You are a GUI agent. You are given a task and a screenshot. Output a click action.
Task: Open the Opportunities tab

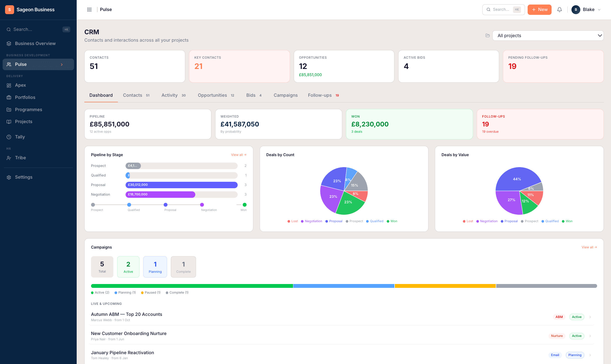[216, 95]
